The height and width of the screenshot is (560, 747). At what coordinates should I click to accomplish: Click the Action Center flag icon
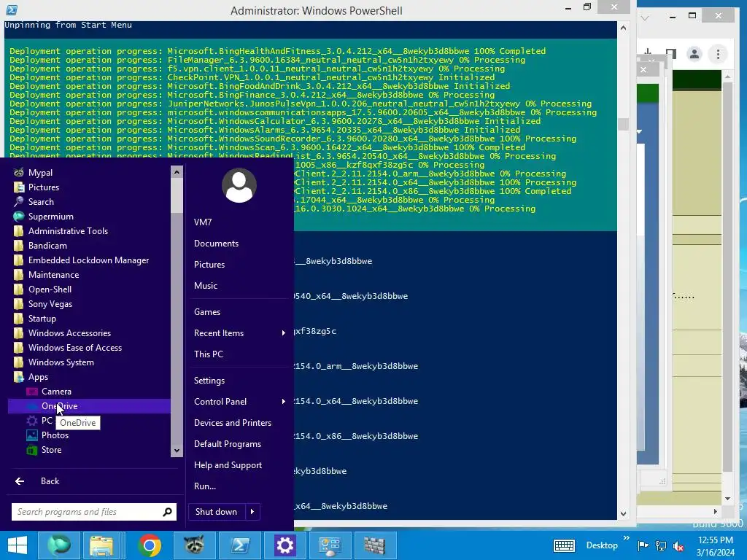(x=643, y=545)
